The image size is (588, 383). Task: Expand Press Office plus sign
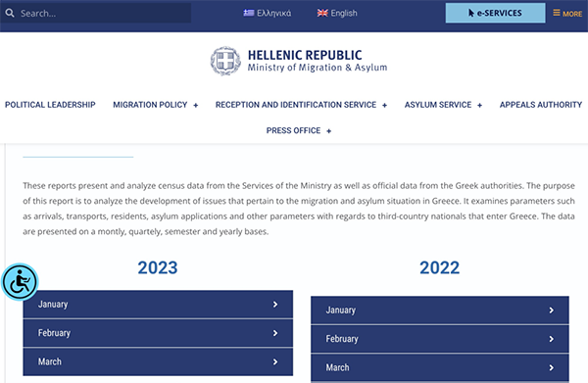(329, 131)
